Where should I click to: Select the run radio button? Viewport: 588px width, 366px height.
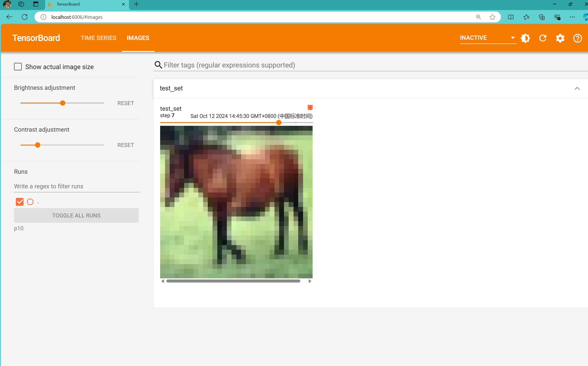(30, 202)
